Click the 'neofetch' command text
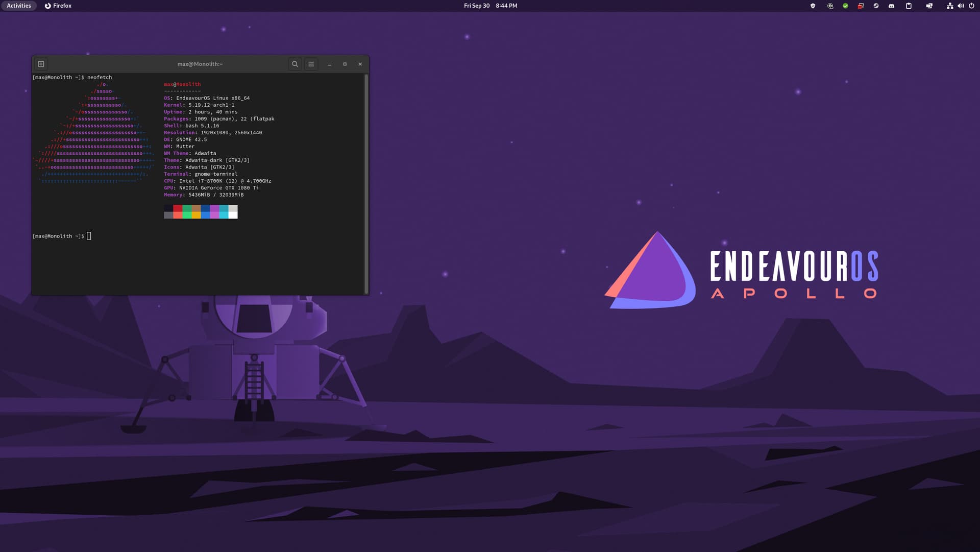Viewport: 980px width, 552px height. 100,78
